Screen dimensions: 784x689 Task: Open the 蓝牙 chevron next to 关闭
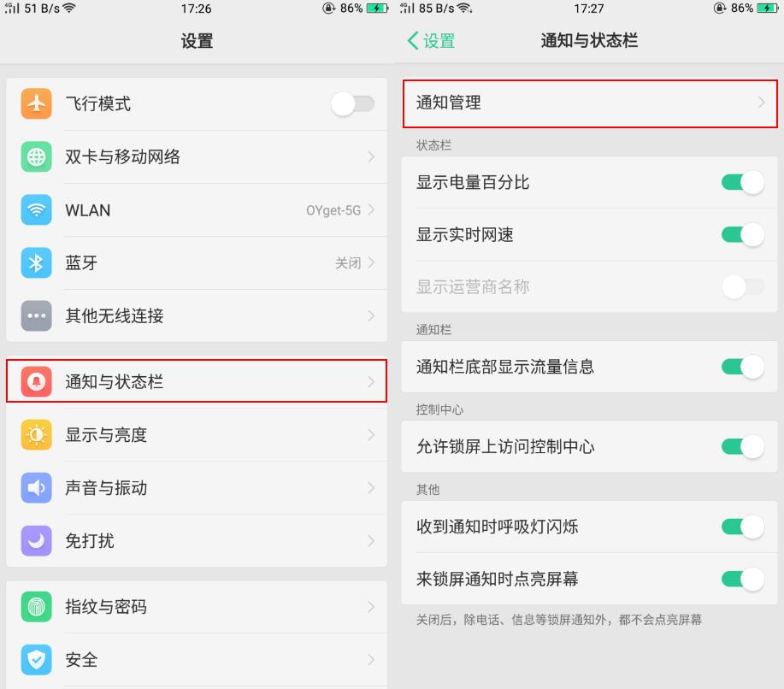371,263
